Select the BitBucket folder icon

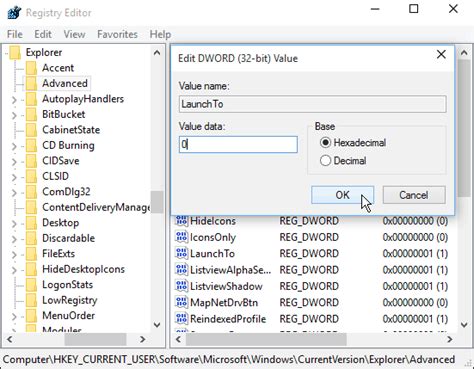[x=31, y=114]
